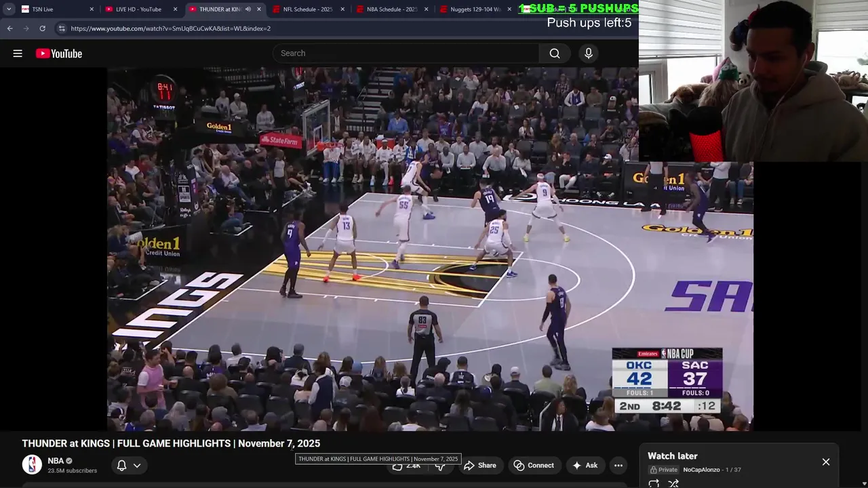This screenshot has height=488, width=868.
Task: Go back with browser back arrow
Action: (x=9, y=28)
